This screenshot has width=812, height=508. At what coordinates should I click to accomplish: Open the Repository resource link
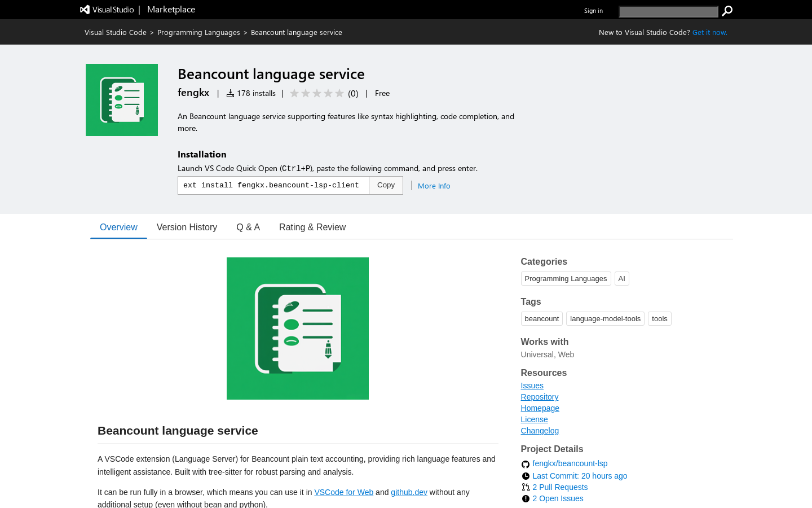[x=540, y=397]
